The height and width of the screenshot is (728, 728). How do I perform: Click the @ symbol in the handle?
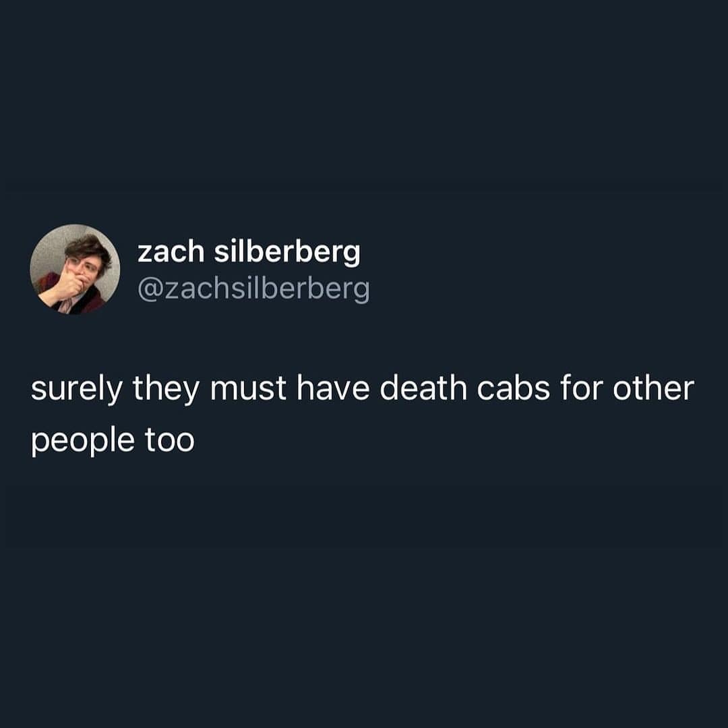pyautogui.click(x=149, y=290)
